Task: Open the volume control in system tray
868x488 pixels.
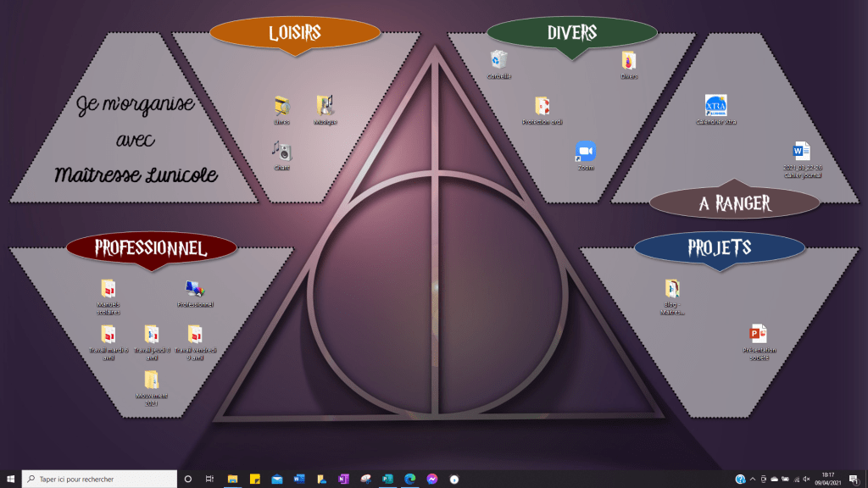Action: click(806, 480)
